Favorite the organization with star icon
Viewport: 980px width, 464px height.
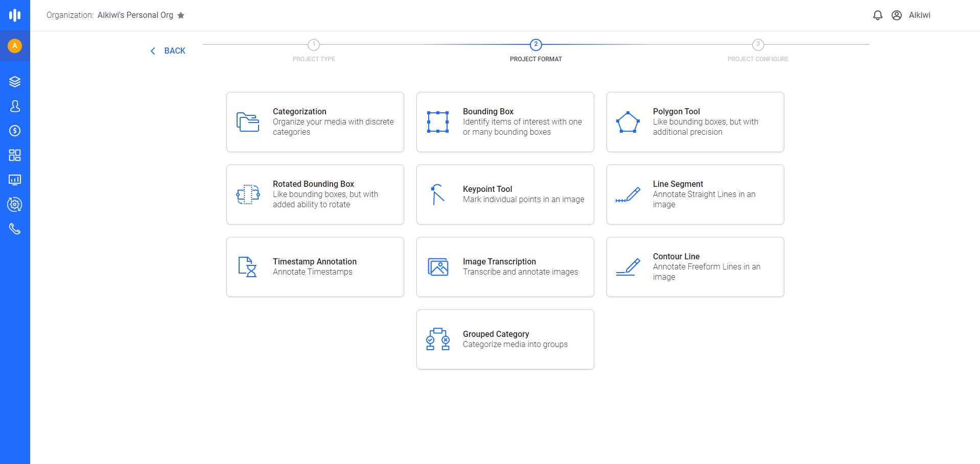(181, 15)
